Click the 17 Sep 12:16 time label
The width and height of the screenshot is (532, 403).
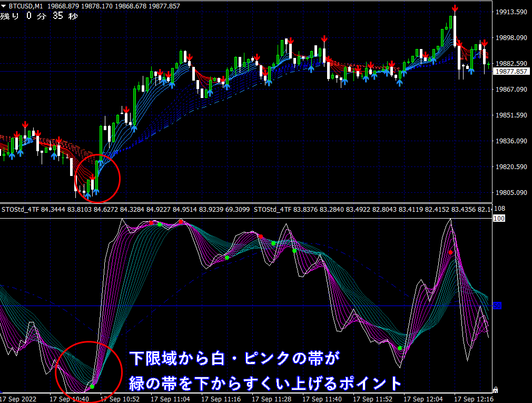tap(474, 399)
